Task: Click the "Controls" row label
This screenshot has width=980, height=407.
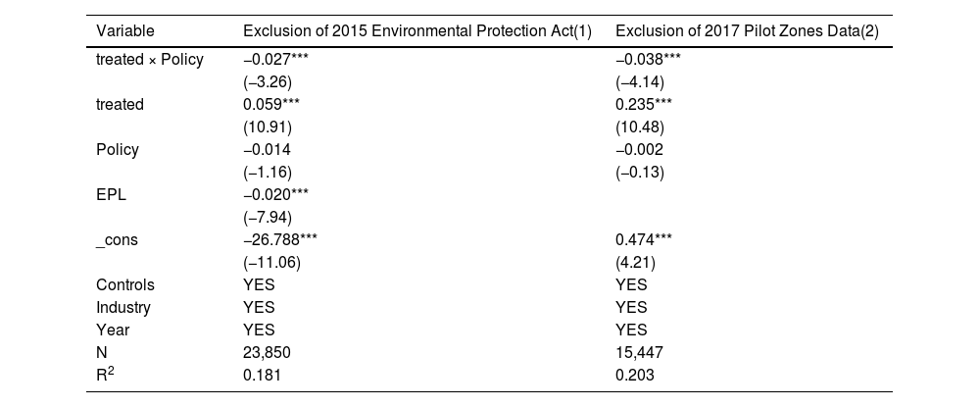Action: (125, 285)
